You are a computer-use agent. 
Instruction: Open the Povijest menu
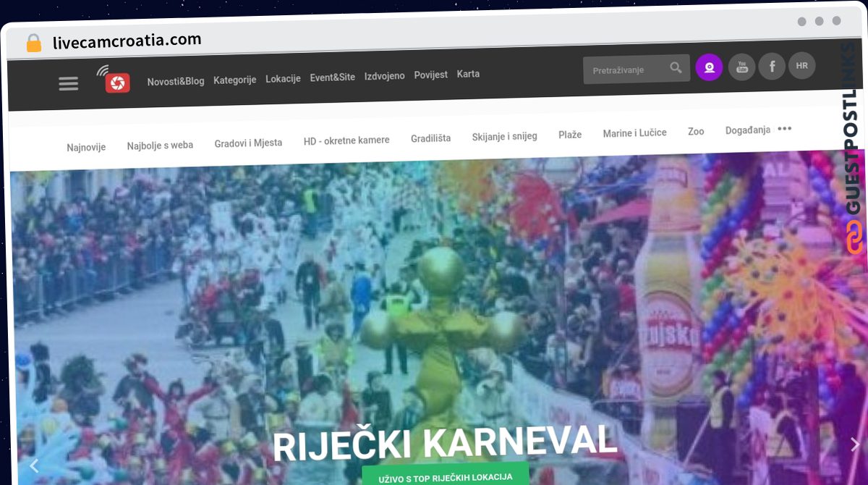click(x=430, y=75)
